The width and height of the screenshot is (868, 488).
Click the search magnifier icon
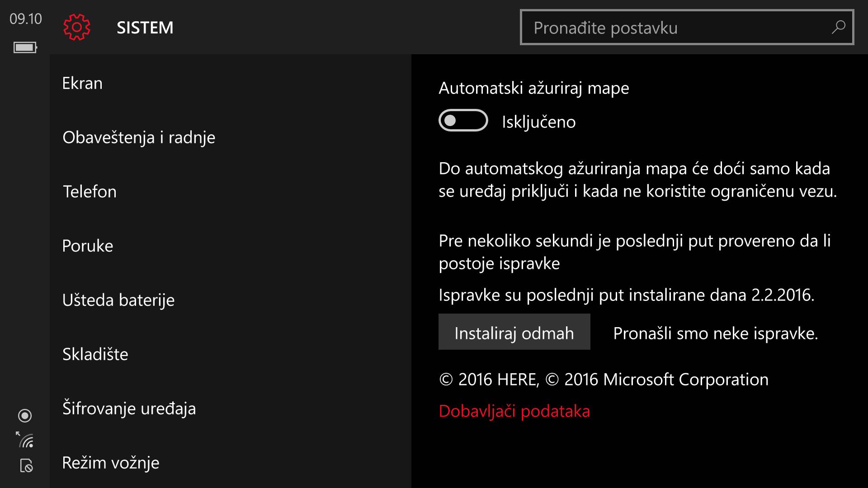pyautogui.click(x=838, y=28)
